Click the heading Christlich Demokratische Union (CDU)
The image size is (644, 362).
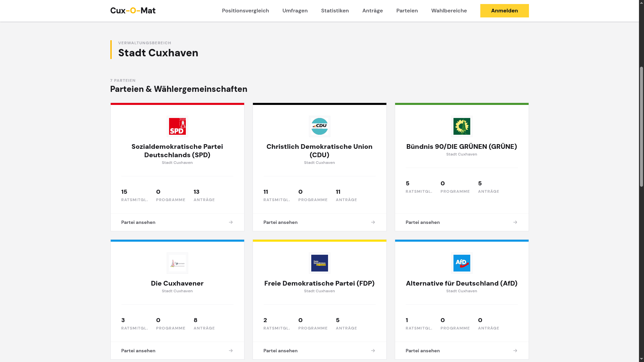pos(319,151)
